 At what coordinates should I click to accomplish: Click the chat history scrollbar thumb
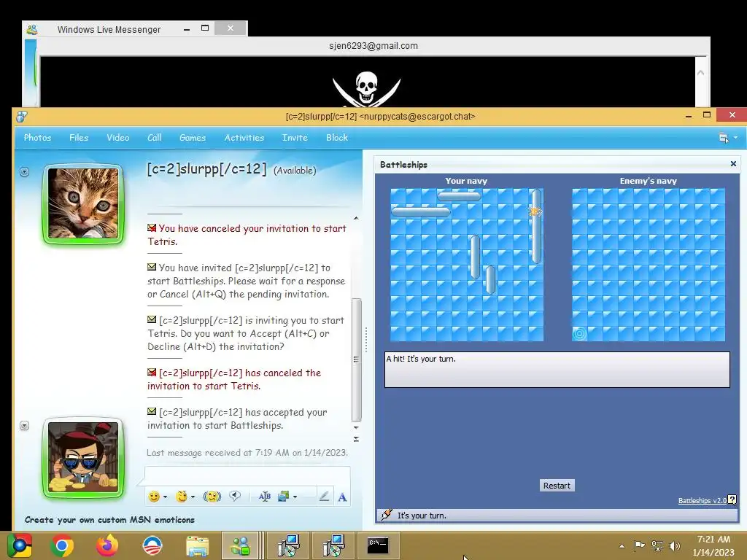(356, 360)
